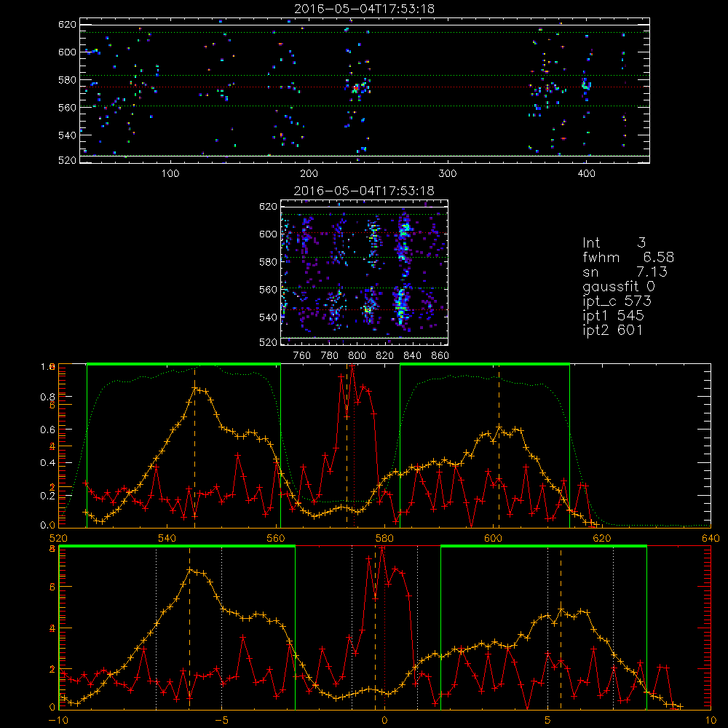Click the '200' x-axis label of top panel
728x728 pixels.
309,174
